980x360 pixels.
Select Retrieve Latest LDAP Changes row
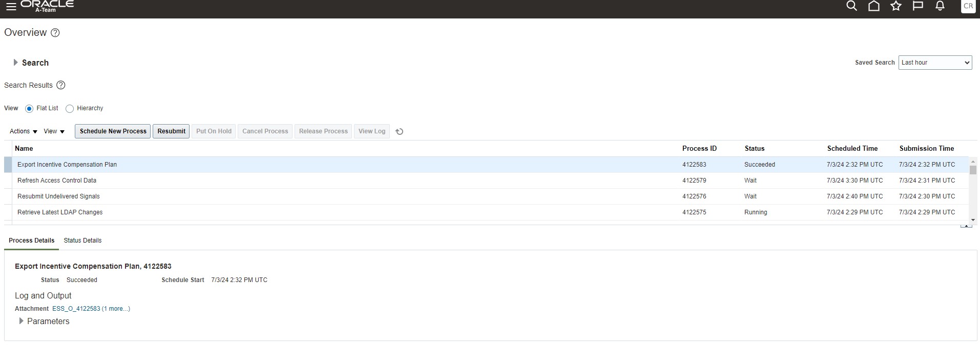point(486,212)
